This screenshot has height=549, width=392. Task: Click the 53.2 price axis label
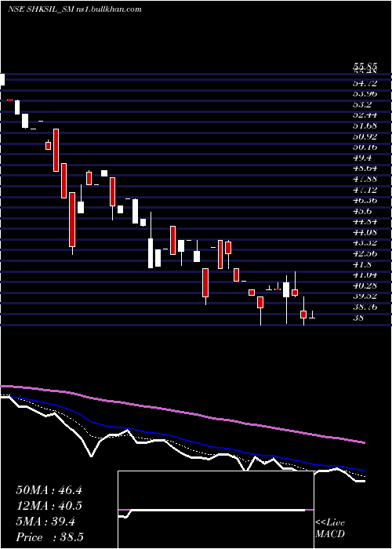(x=362, y=104)
